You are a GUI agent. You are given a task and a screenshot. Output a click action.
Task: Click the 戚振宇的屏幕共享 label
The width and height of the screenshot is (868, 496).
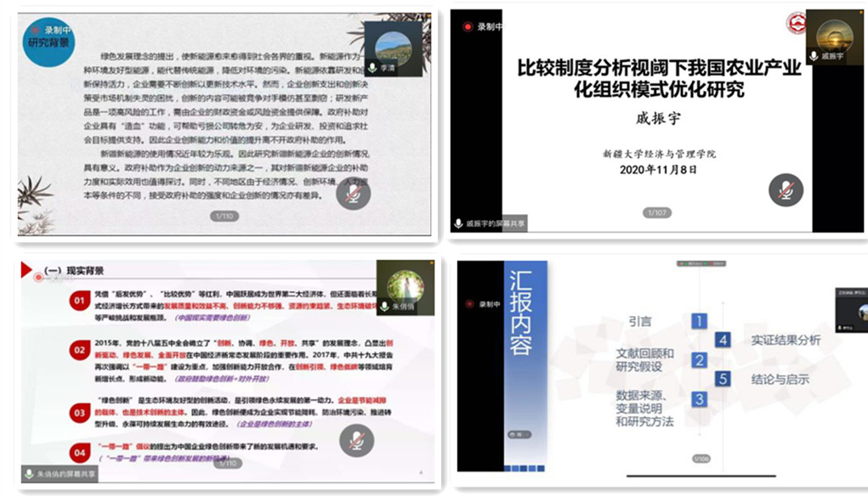coord(490,224)
